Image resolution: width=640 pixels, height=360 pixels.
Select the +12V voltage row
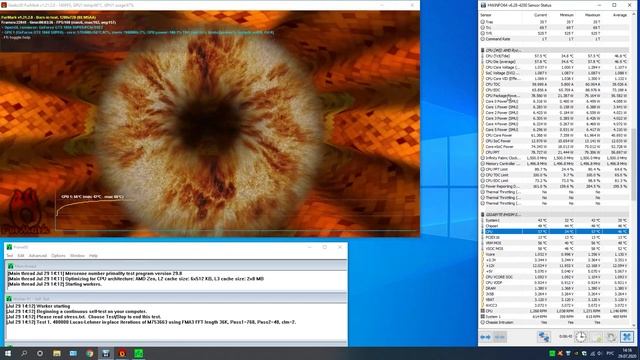pos(555,266)
